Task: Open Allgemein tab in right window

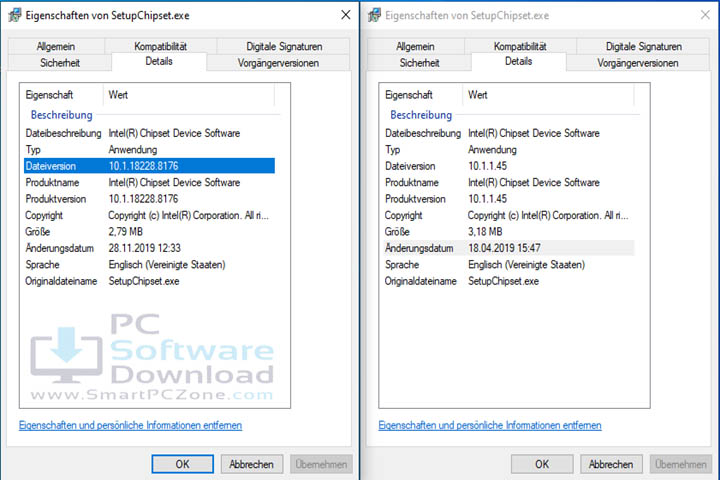Action: (x=416, y=46)
